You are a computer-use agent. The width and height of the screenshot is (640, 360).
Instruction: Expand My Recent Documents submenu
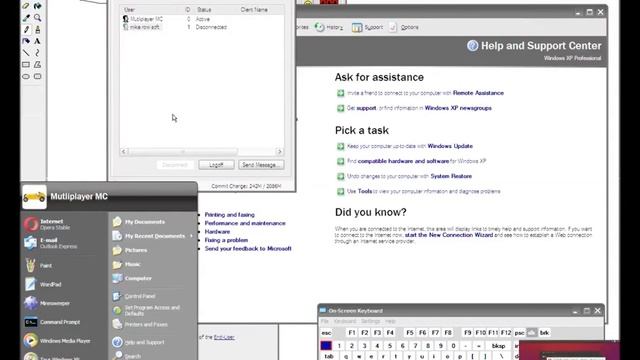(153, 236)
